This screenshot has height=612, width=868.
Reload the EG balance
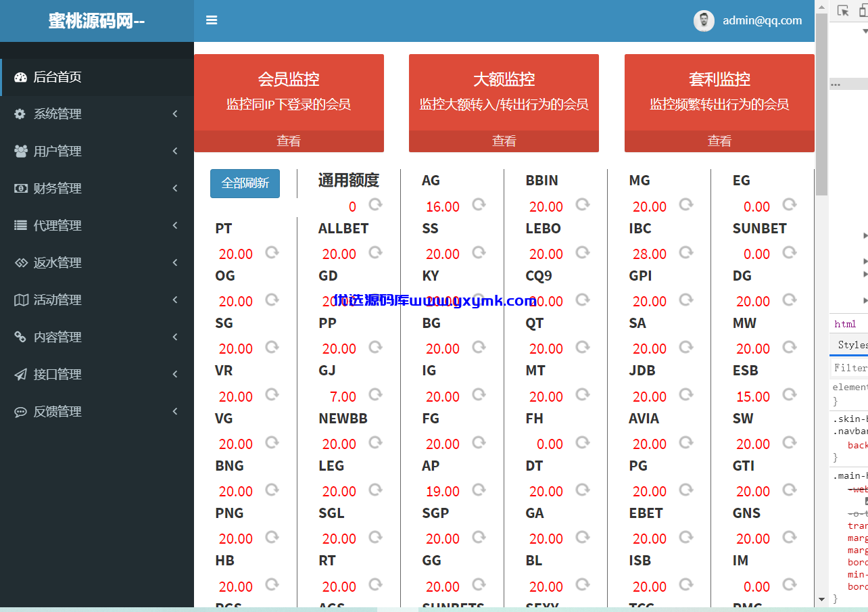click(789, 204)
